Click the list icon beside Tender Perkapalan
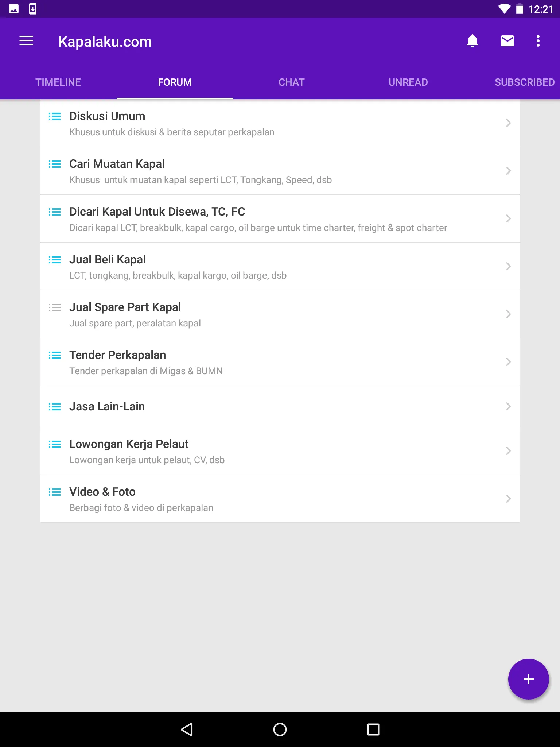Screen dimensions: 560x747 point(55,355)
